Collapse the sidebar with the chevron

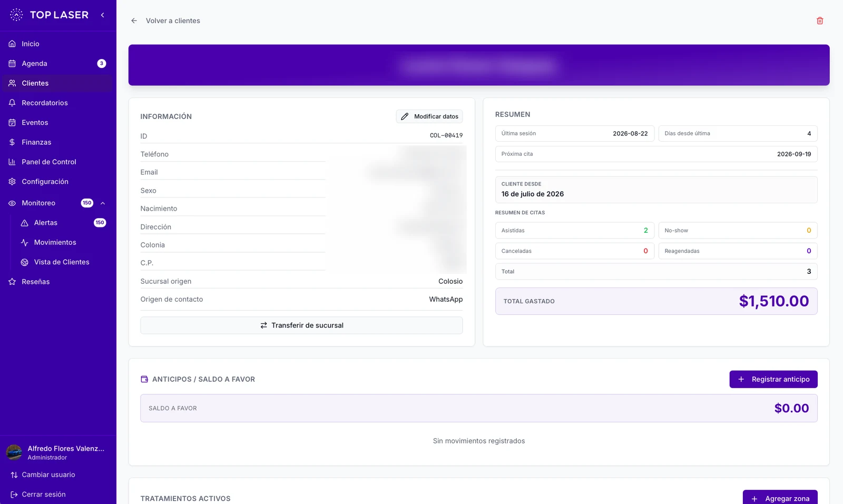[103, 15]
